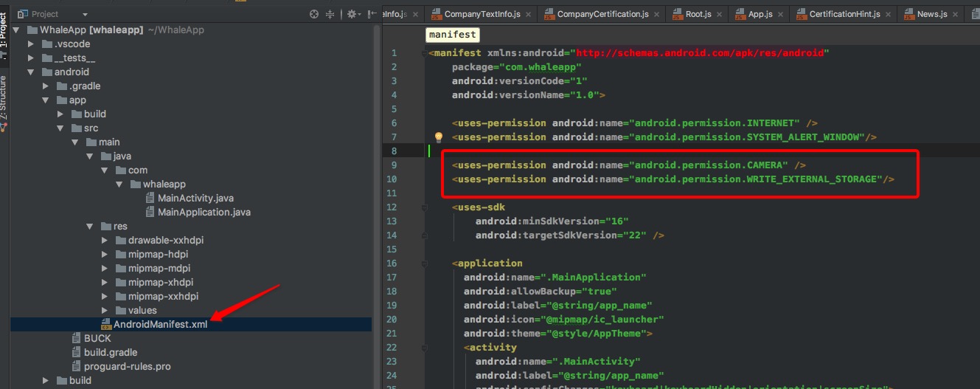980x389 pixels.
Task: Select the com package folder
Action: point(137,171)
